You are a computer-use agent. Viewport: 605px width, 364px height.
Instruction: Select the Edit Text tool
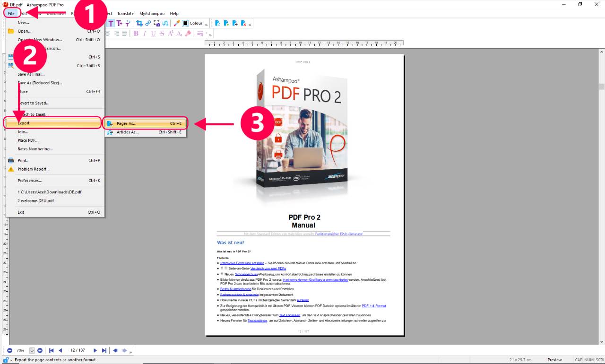tap(111, 23)
